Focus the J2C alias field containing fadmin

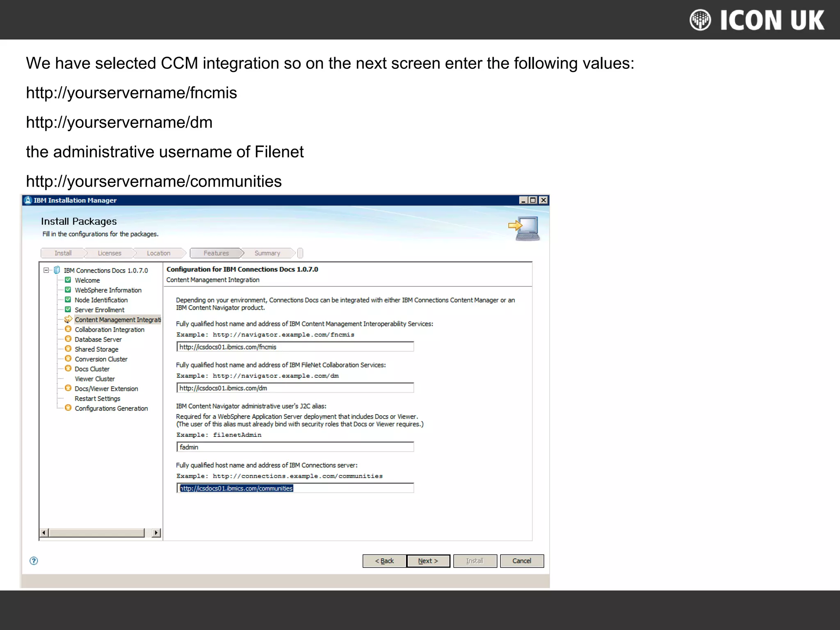tap(295, 447)
